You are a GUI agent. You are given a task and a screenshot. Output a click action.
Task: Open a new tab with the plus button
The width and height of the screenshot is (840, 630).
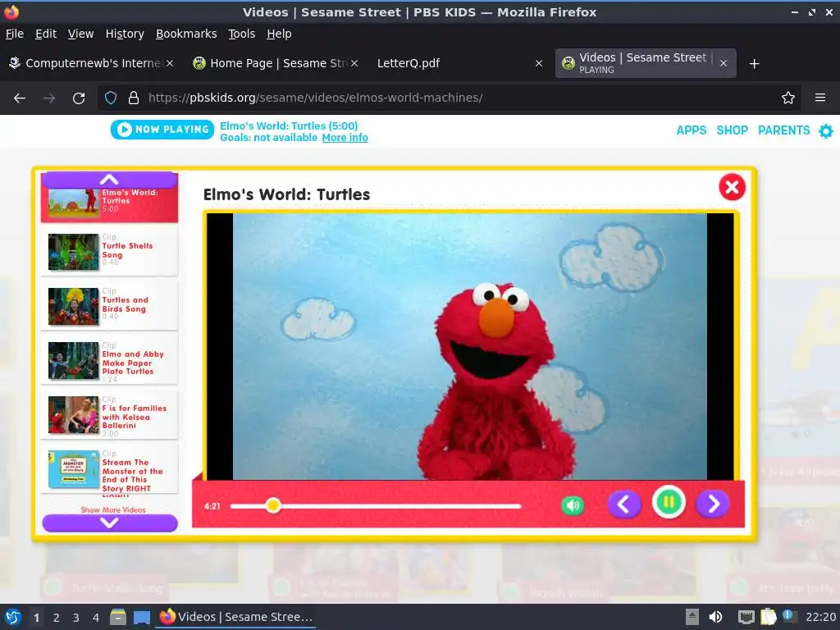coord(754,64)
